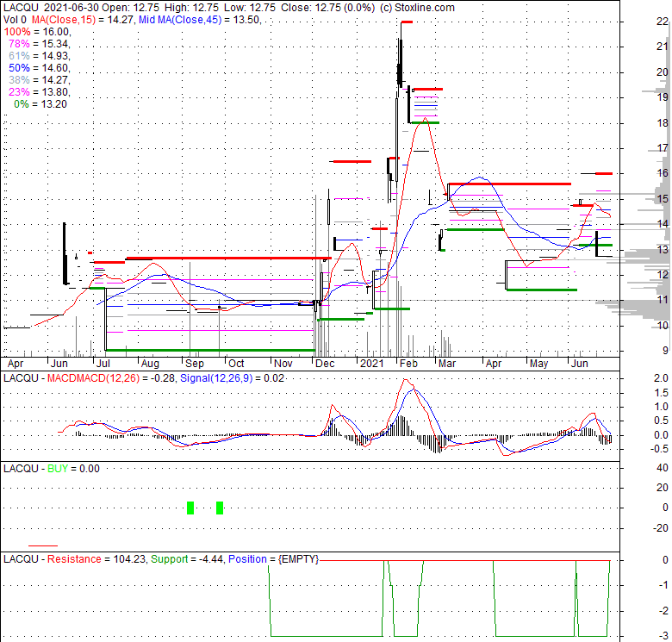Click the Jul month label on time axis
The width and height of the screenshot is (672, 642).
103,364
